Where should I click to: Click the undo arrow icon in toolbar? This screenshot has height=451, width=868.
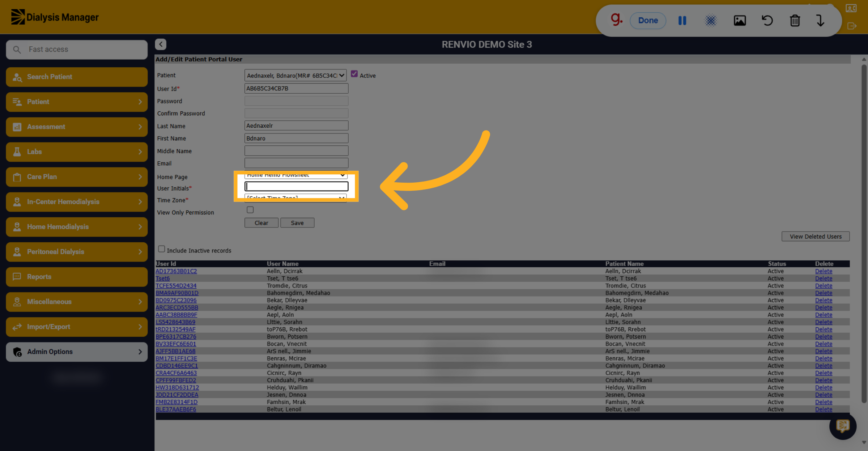point(767,21)
